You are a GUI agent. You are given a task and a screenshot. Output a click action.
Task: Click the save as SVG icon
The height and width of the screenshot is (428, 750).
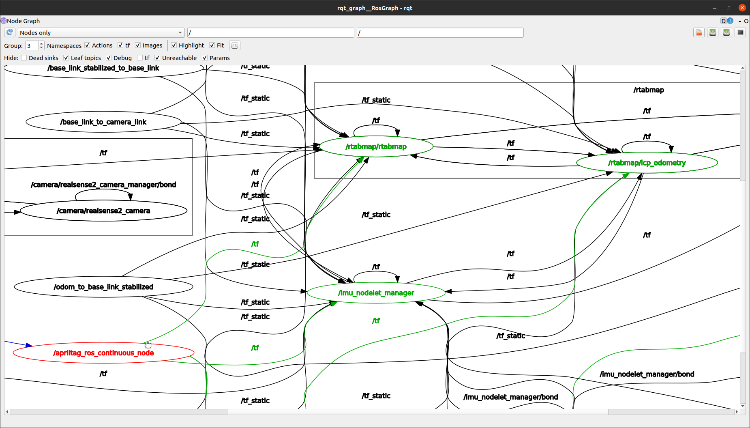(x=726, y=33)
